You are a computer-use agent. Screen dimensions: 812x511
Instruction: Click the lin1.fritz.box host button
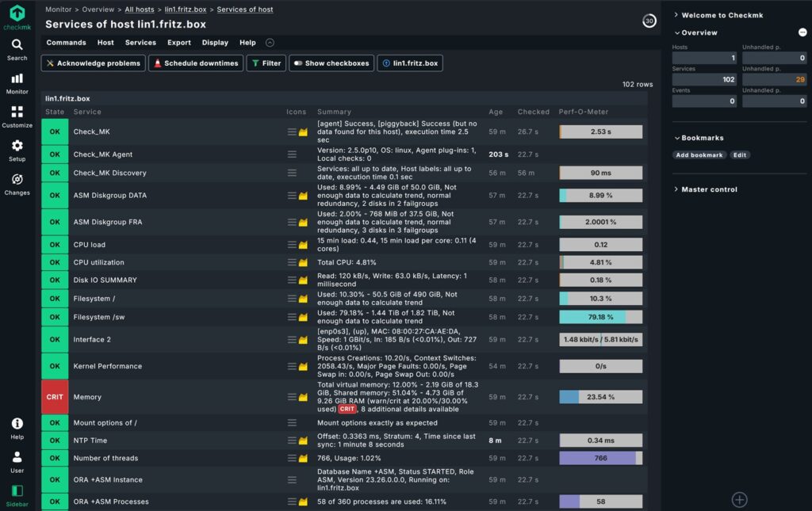pyautogui.click(x=410, y=63)
